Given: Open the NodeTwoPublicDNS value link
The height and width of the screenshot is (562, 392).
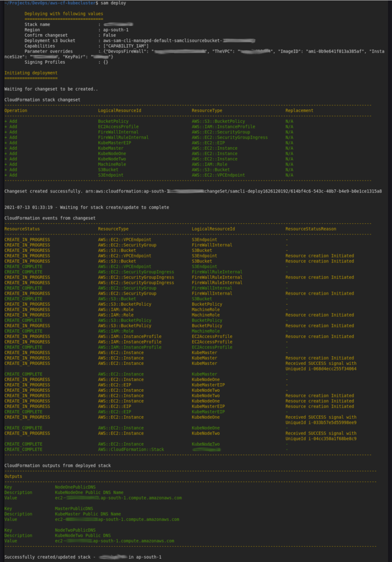Looking at the screenshot, I should 114,541.
